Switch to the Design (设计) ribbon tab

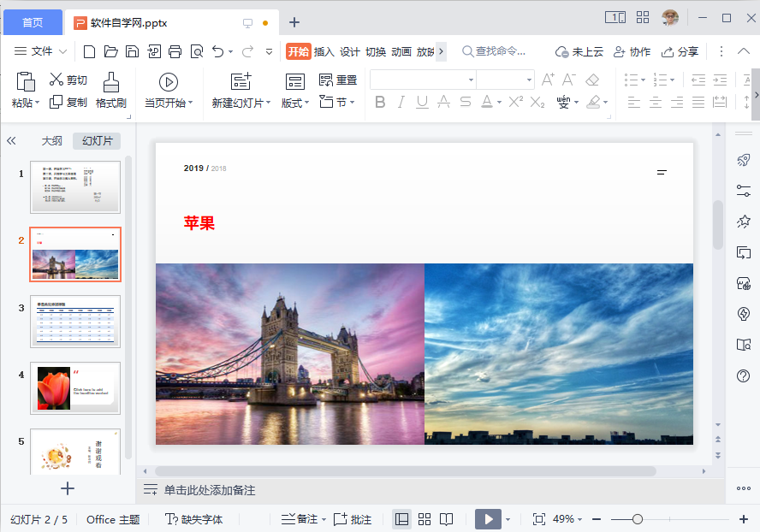[x=349, y=51]
